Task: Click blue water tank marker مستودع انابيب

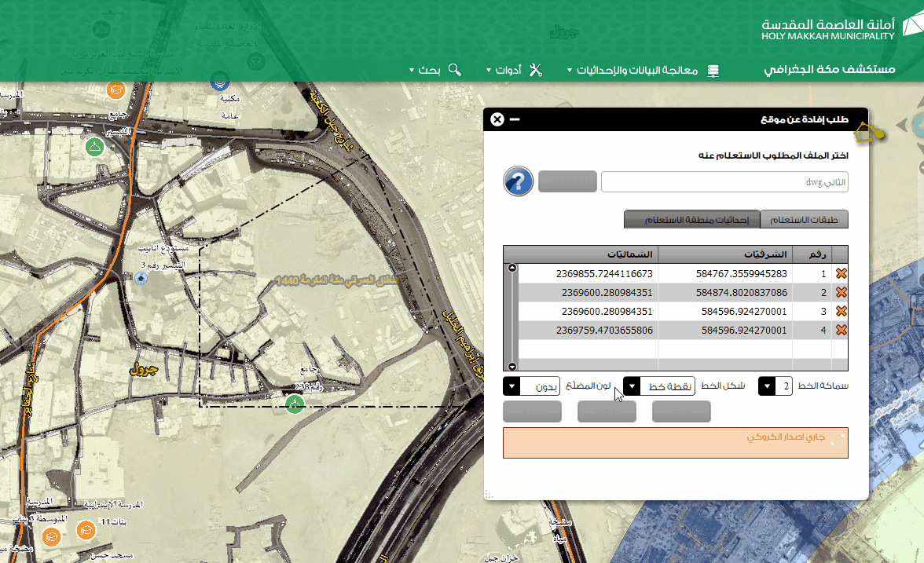Action: [x=141, y=278]
